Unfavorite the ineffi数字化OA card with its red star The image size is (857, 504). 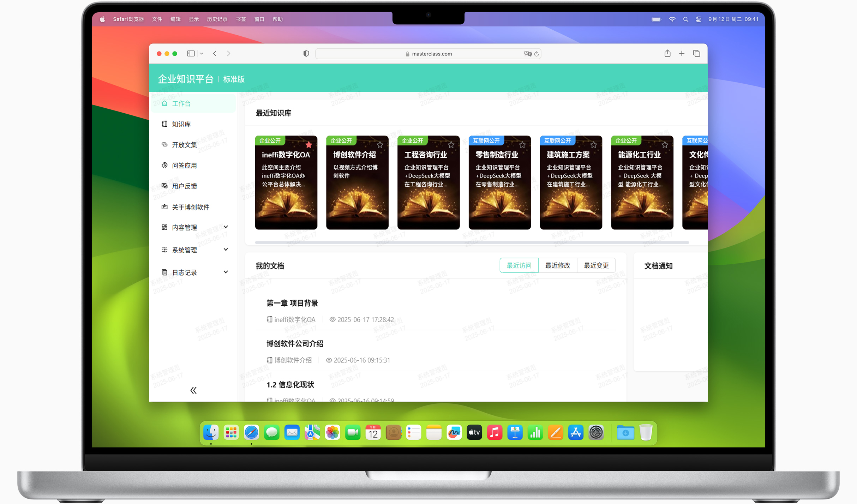(x=309, y=144)
